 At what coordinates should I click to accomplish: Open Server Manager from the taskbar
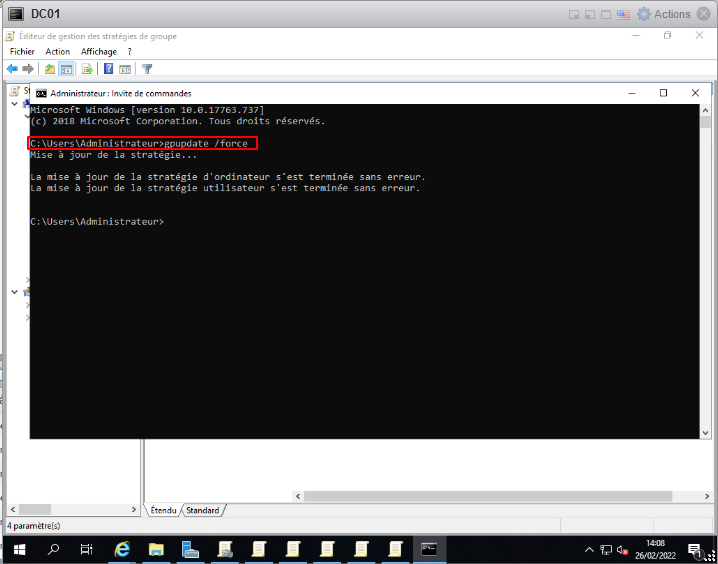[191, 549]
